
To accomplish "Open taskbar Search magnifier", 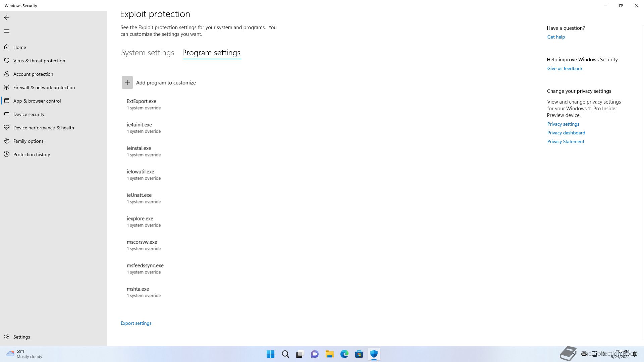I will [285, 354].
